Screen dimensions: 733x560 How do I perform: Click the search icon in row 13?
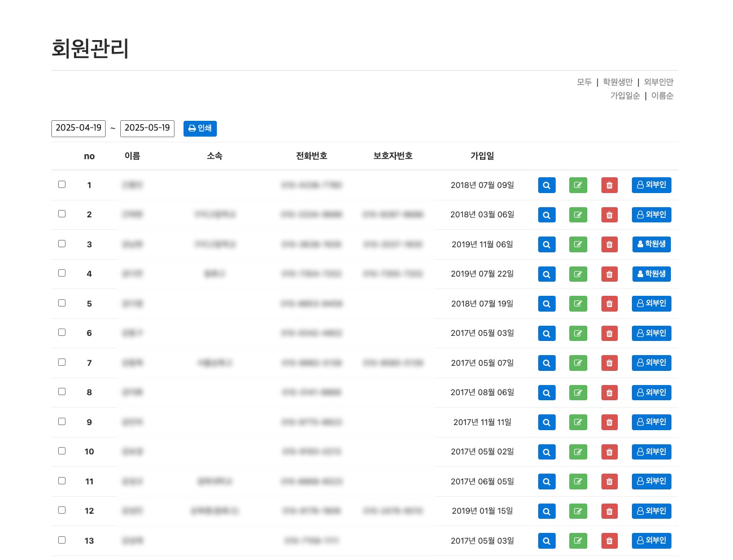(x=546, y=541)
